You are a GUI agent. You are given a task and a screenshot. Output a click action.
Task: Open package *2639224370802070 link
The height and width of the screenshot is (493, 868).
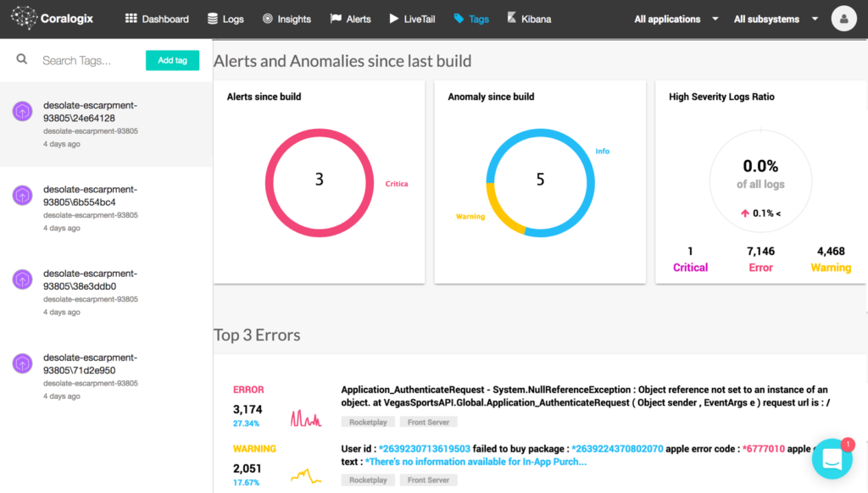pyautogui.click(x=617, y=449)
